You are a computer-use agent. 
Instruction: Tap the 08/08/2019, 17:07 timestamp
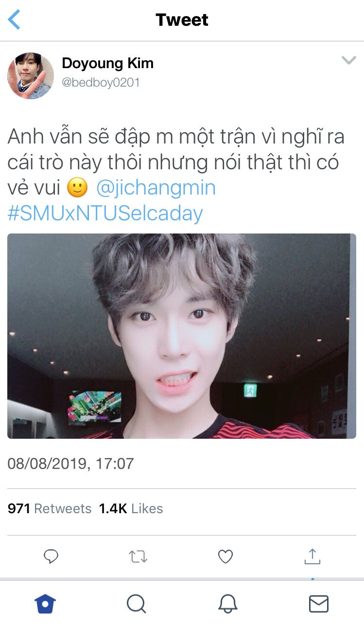pos(70,463)
